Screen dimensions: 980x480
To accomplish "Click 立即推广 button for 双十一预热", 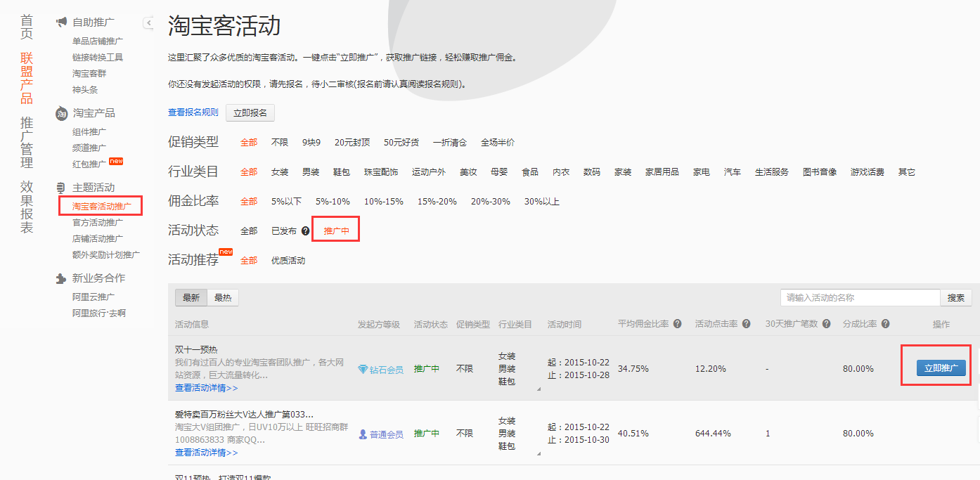I will (941, 368).
